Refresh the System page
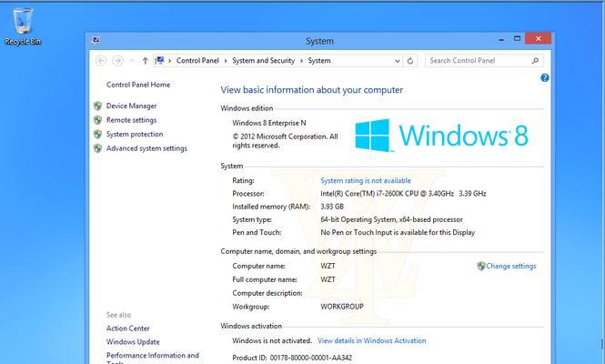The width and height of the screenshot is (605, 364). coord(410,61)
